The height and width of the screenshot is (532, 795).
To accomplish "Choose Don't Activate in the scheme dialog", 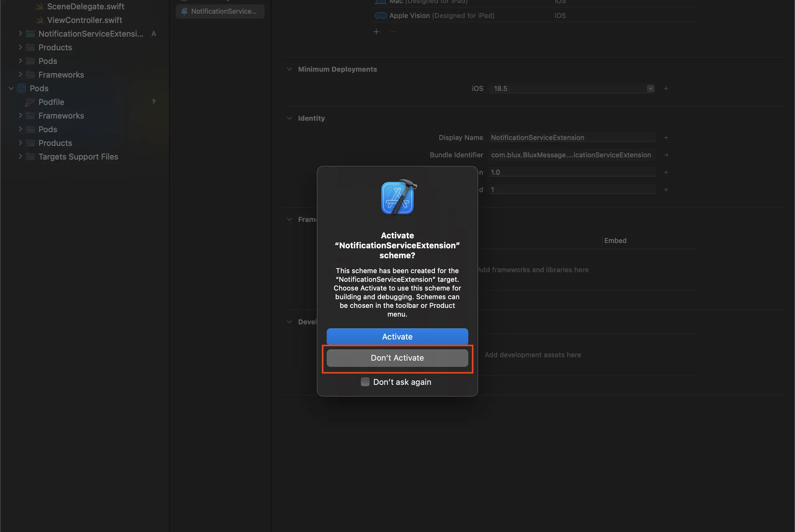I will coord(397,358).
